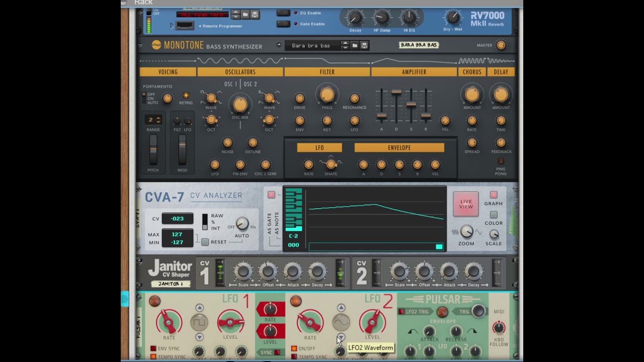
Task: Adjust the CVA-7 AUTO reset knob
Action: tap(242, 224)
